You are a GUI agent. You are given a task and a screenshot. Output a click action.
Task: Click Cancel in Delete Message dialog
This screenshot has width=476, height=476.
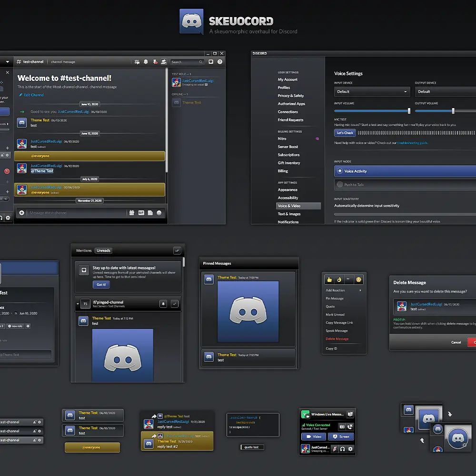pyautogui.click(x=456, y=342)
